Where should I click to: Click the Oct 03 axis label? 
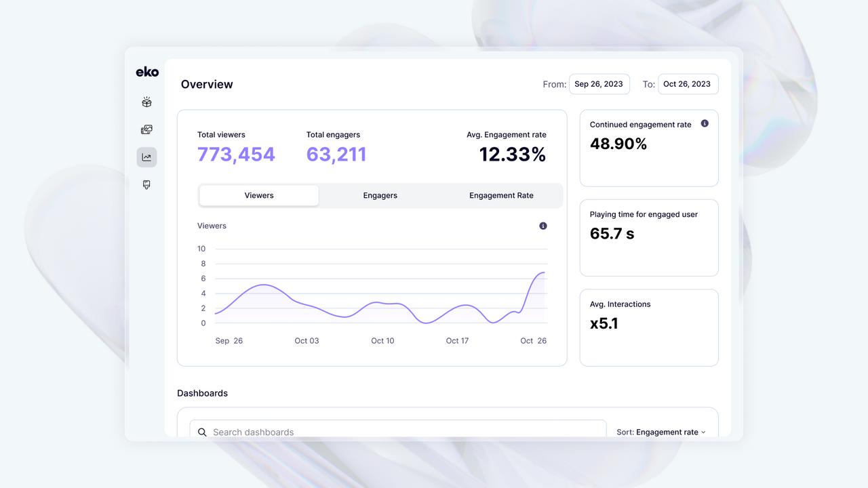(307, 341)
